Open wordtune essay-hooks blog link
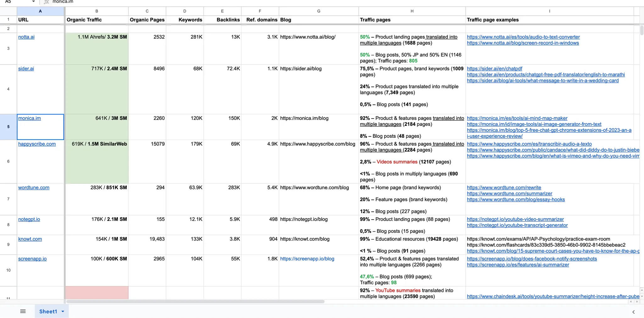644x318 pixels. click(x=516, y=199)
